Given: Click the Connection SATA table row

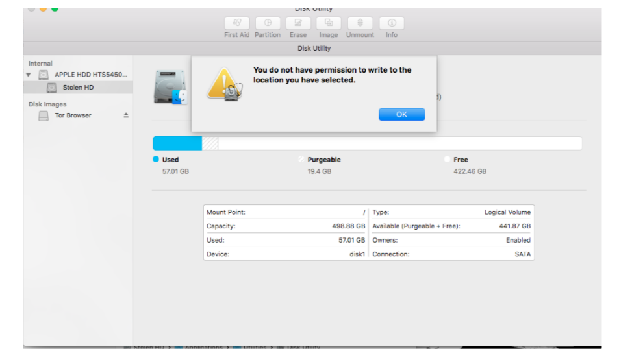Looking at the screenshot, I should (x=451, y=254).
